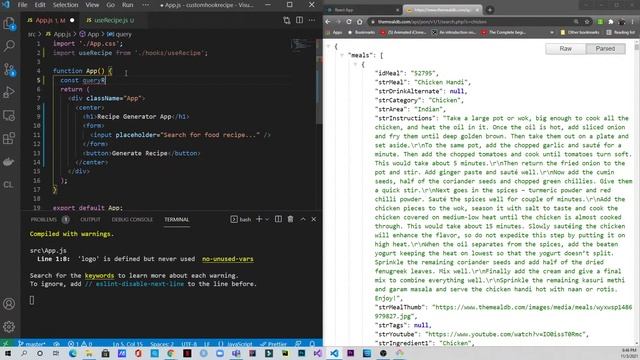
Task: Select the Parsed view button in browser
Action: coord(605,49)
